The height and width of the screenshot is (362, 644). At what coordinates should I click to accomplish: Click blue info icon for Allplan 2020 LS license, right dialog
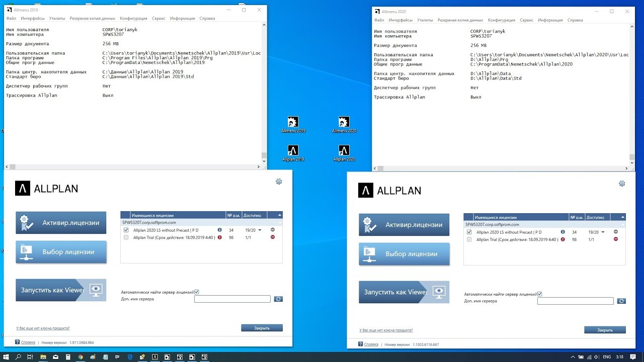[562, 232]
